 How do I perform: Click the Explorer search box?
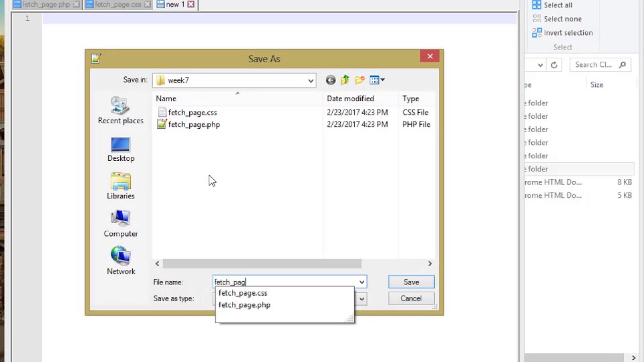coord(600,65)
